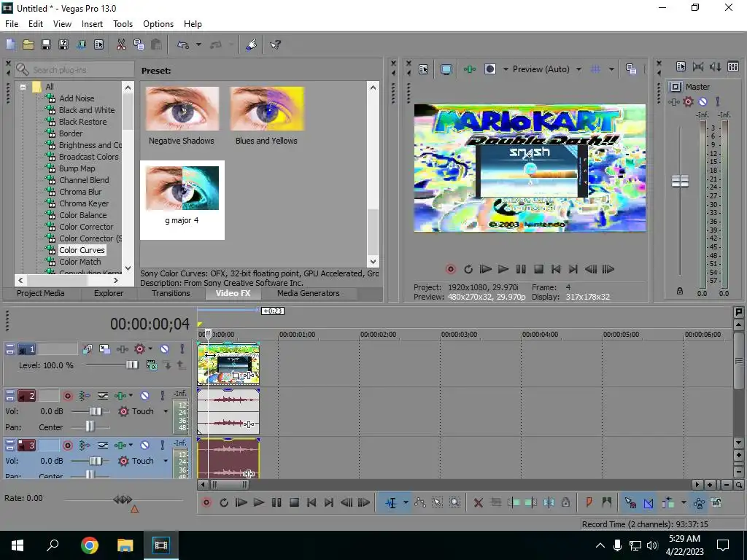Open the Preview (Auto) quality dropdown
This screenshot has height=560, width=747.
[x=578, y=69]
